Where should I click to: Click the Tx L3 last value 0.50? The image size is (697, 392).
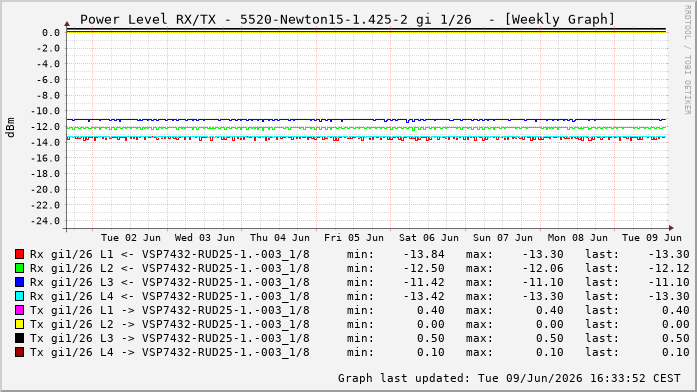pos(676,338)
